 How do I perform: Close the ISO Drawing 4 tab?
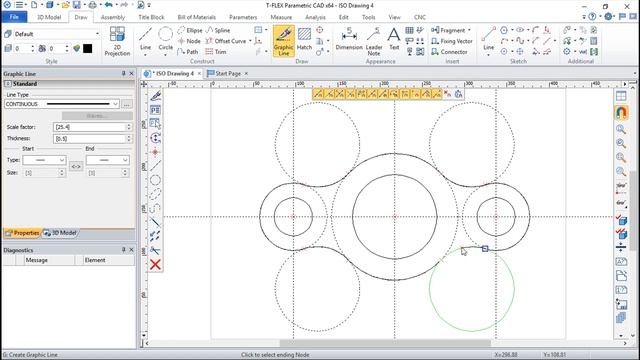[x=199, y=73]
